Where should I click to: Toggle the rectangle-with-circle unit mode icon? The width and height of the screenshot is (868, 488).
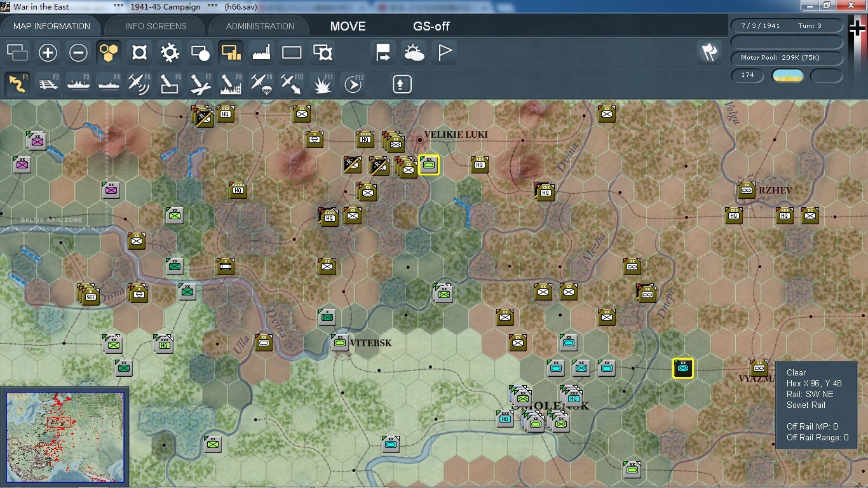coord(200,53)
